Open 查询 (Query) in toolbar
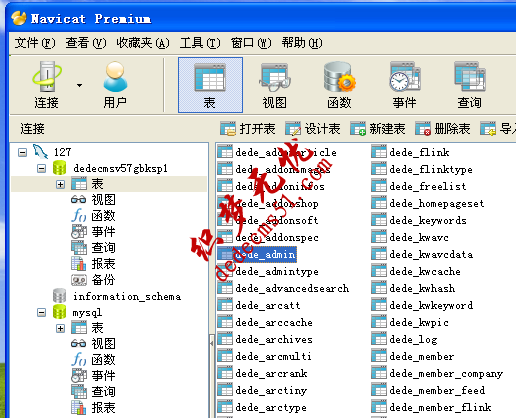Viewport: 516px width, 418px height. (469, 85)
